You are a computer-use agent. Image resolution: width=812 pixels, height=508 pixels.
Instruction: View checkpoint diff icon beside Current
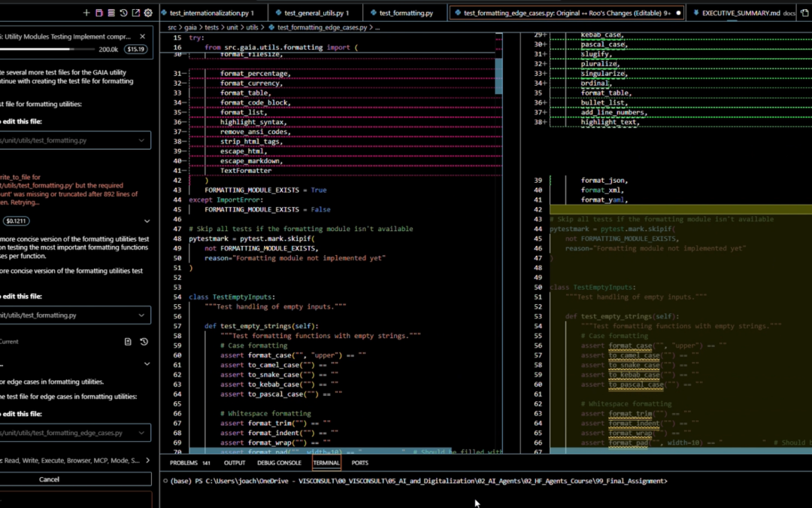128,342
